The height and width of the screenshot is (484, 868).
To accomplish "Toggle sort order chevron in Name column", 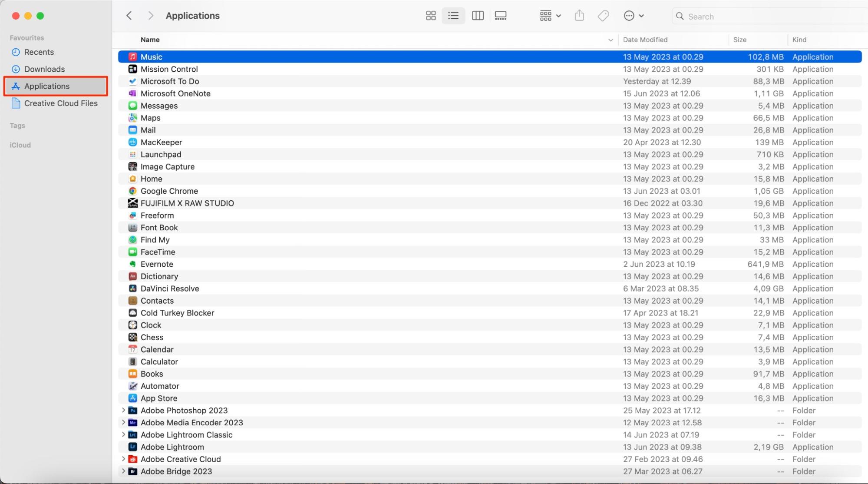I will click(x=611, y=40).
